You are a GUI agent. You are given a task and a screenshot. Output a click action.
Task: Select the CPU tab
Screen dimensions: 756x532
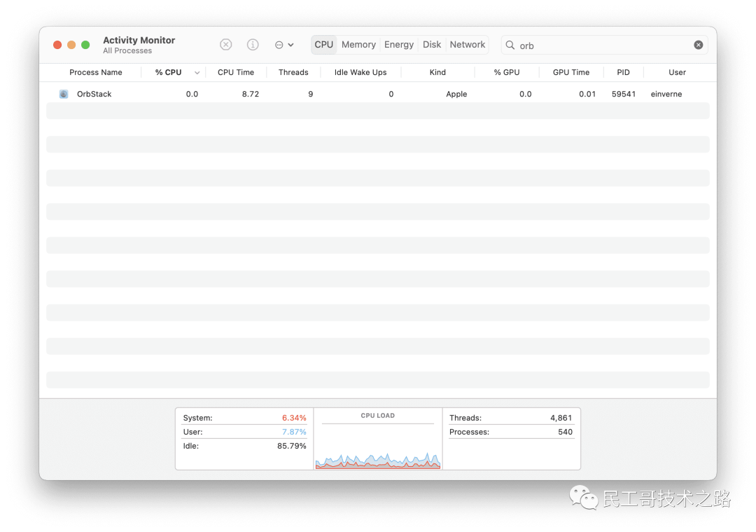323,44
